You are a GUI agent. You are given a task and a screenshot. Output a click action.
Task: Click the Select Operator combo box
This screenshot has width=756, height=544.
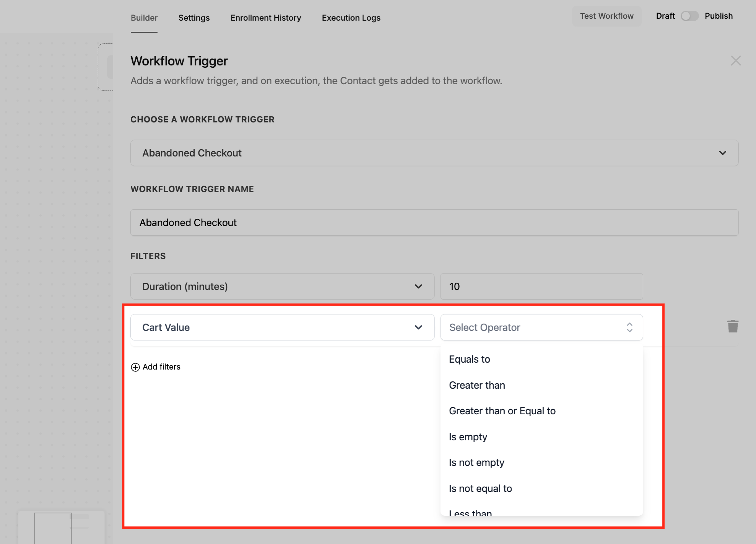click(x=541, y=327)
